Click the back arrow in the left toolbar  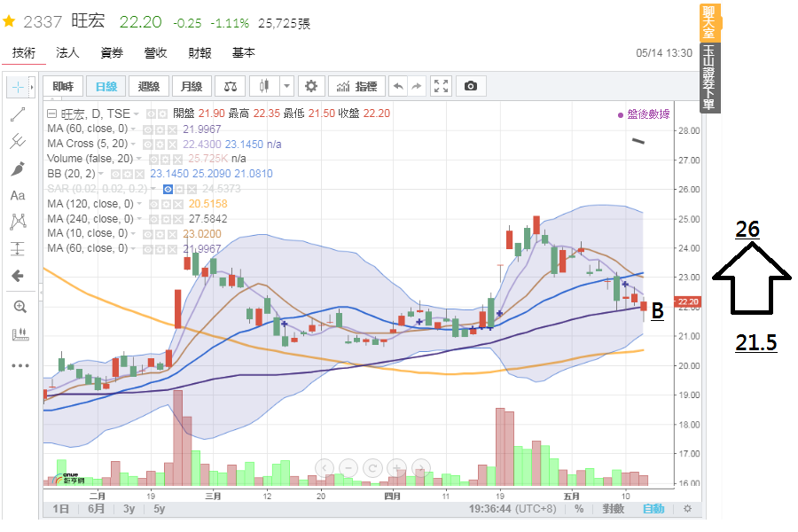tap(18, 276)
